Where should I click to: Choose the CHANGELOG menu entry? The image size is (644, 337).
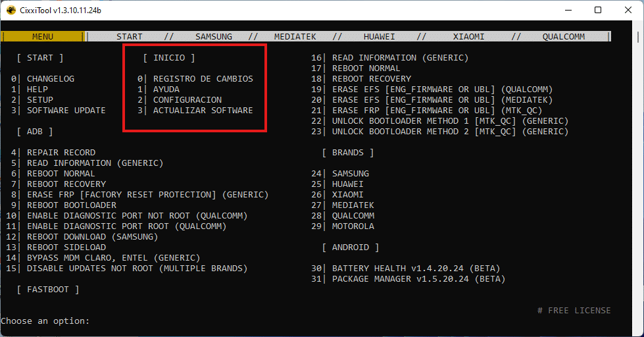click(x=50, y=79)
